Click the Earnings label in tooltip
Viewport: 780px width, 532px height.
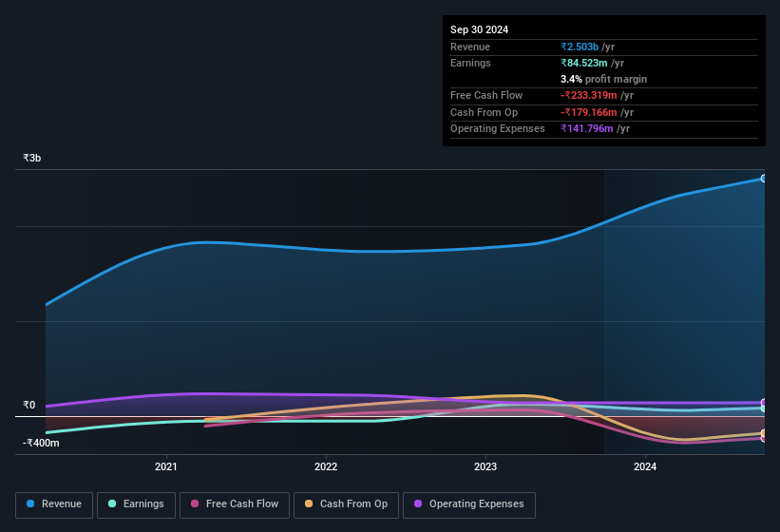pos(470,63)
